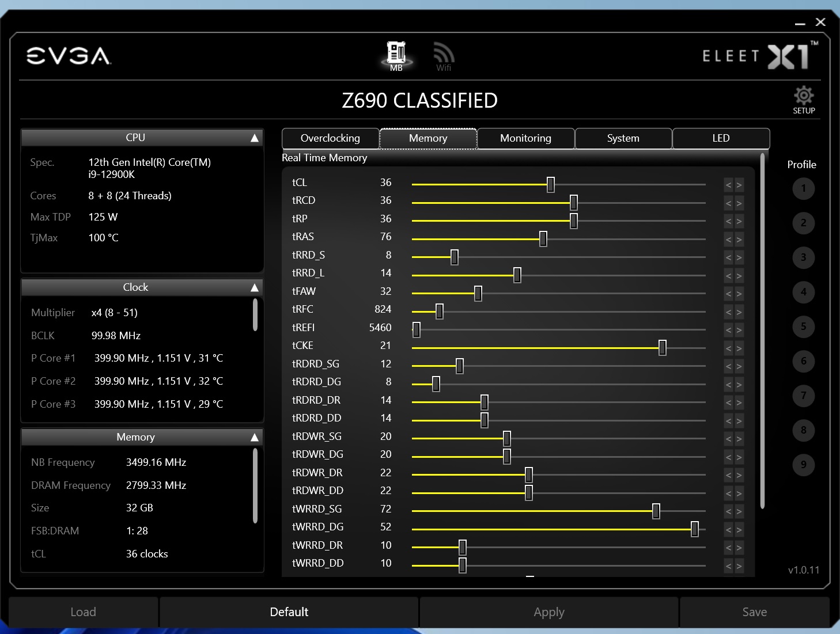This screenshot has width=840, height=634.
Task: Select the Memory tab
Action: (428, 138)
